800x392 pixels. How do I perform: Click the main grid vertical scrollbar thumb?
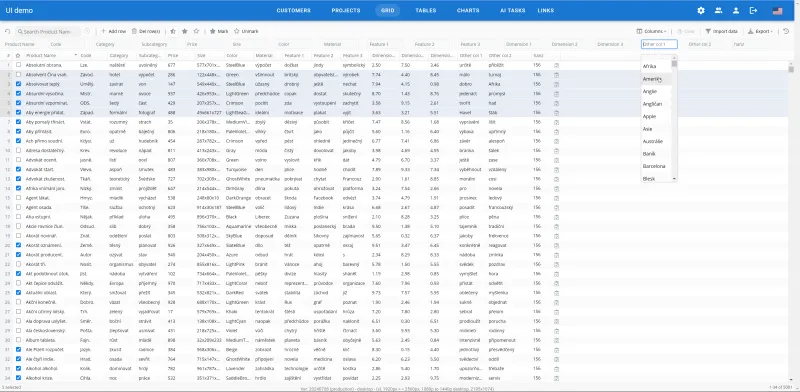[791, 69]
